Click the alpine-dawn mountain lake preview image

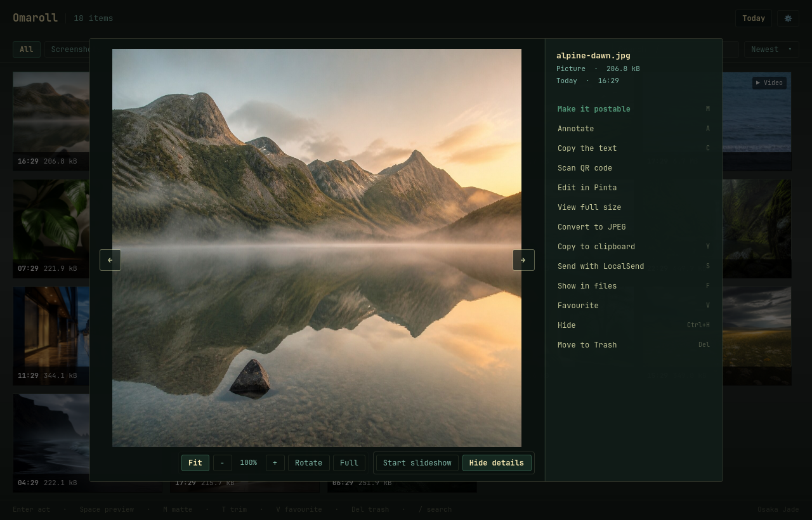pos(317,248)
